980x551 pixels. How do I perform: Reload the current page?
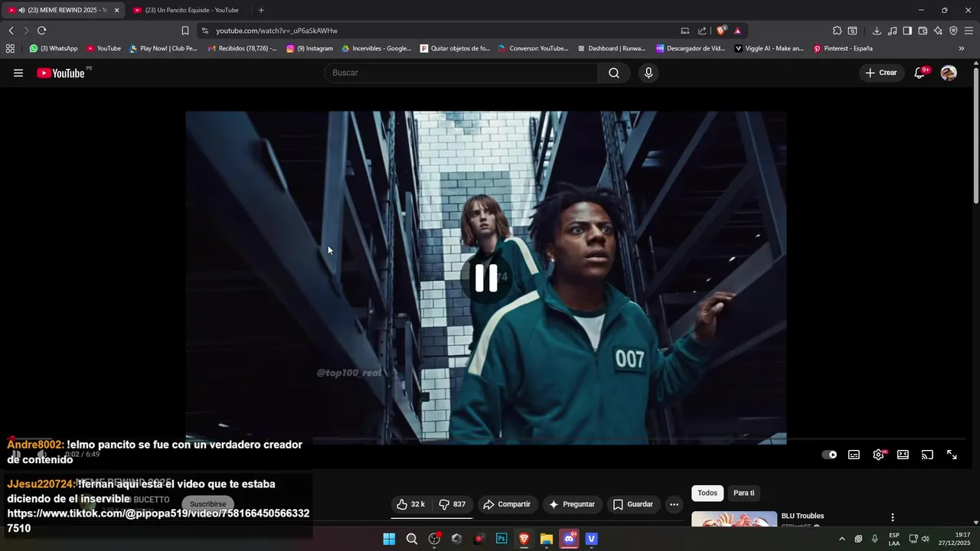click(41, 31)
